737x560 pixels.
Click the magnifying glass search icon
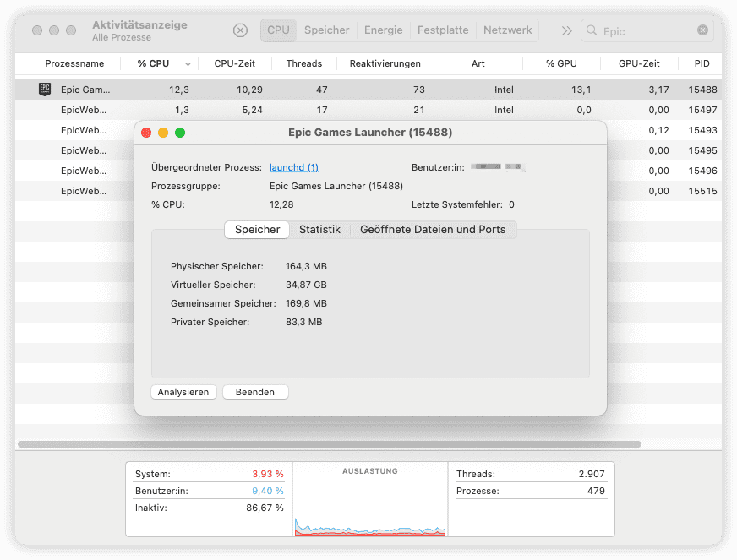(592, 30)
